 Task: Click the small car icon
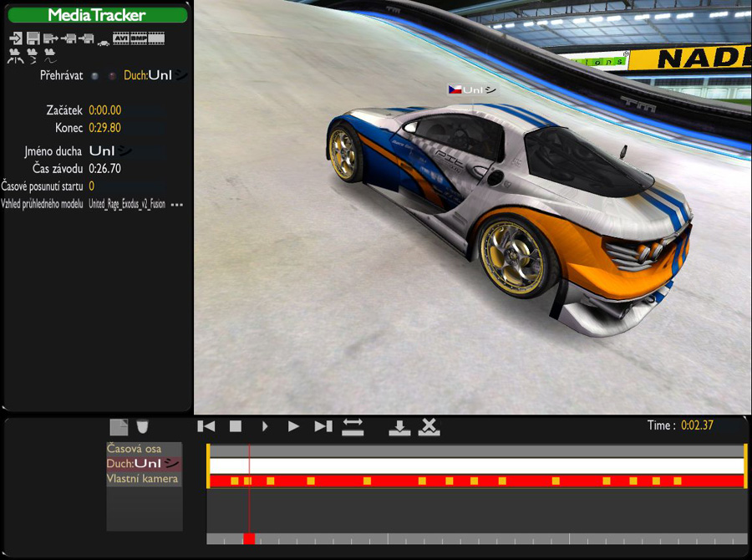pos(103,43)
